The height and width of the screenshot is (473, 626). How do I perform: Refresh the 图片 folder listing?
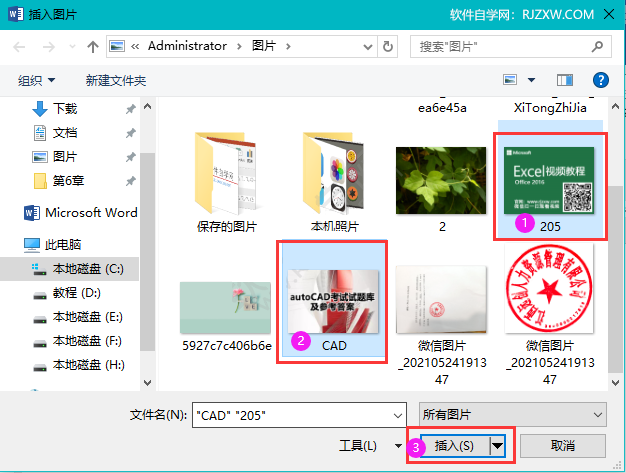click(387, 47)
